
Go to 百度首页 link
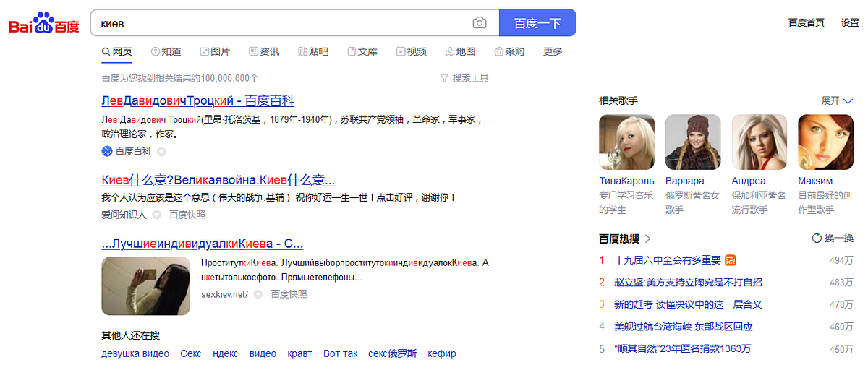807,23
